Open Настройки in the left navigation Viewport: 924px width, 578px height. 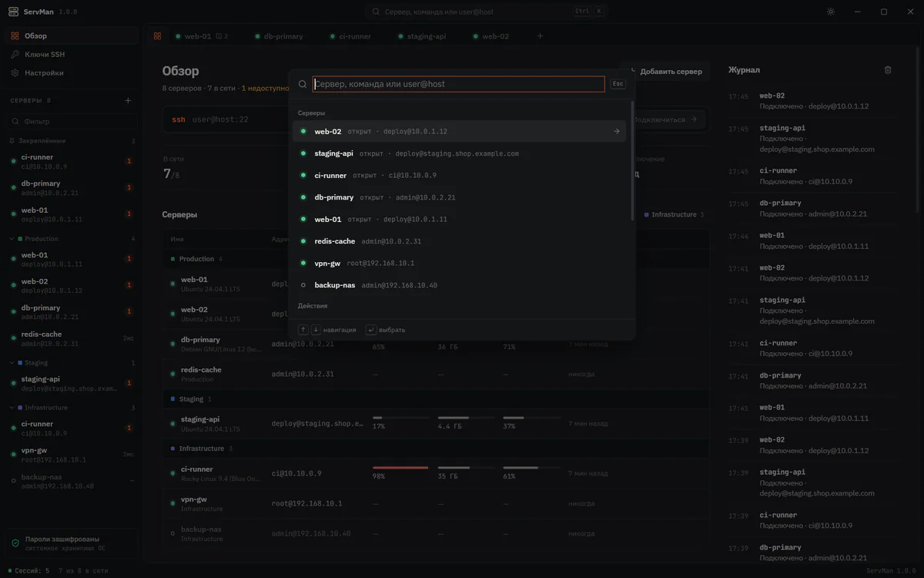[x=72, y=72]
